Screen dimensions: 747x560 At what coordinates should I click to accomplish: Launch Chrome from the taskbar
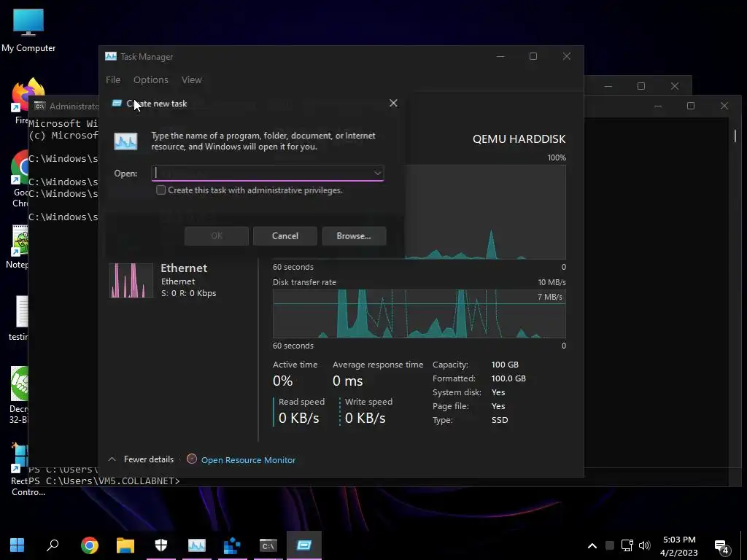pyautogui.click(x=90, y=545)
